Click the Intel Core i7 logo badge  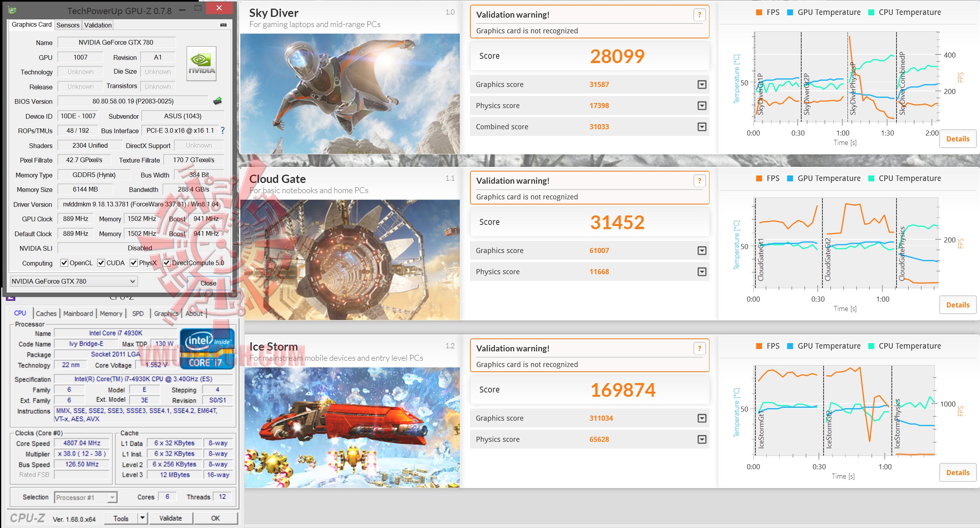coord(207,349)
